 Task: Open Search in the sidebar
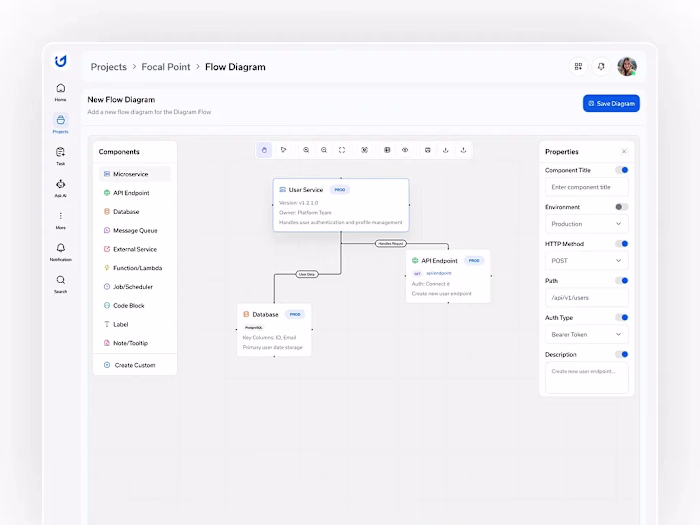coord(61,284)
